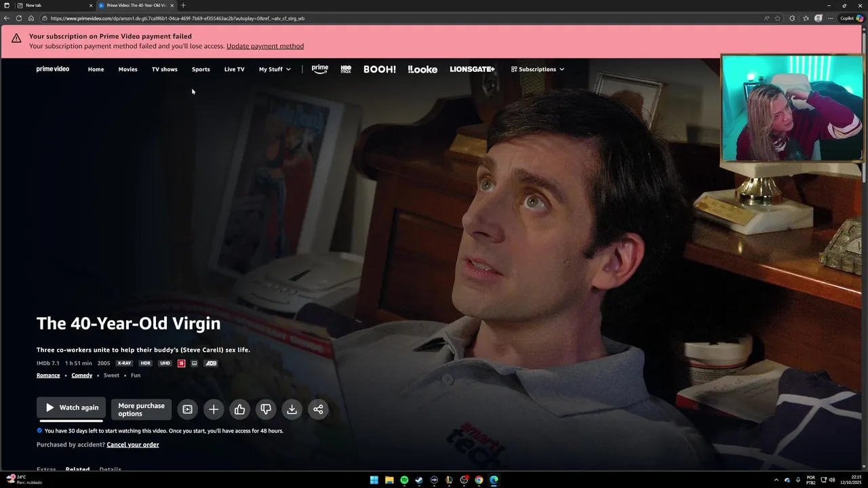
Task: Open the HBO Max channel logo
Action: (346, 69)
